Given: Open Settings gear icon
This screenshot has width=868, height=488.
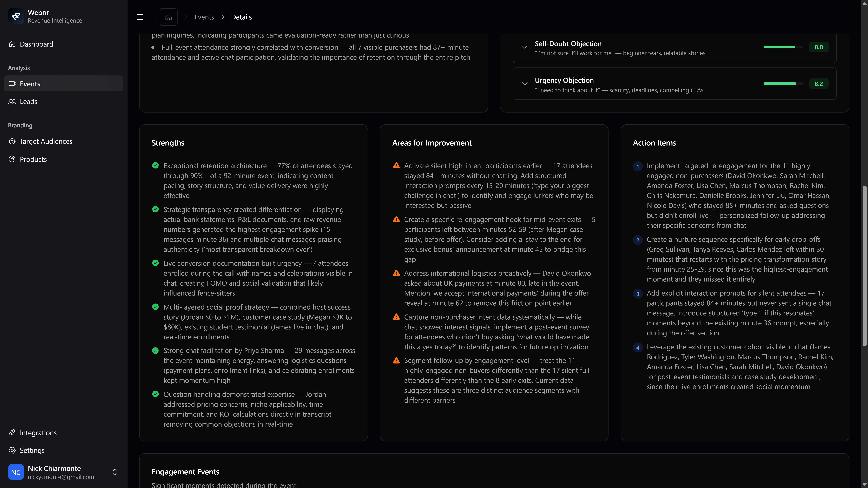Looking at the screenshot, I should pyautogui.click(x=12, y=450).
